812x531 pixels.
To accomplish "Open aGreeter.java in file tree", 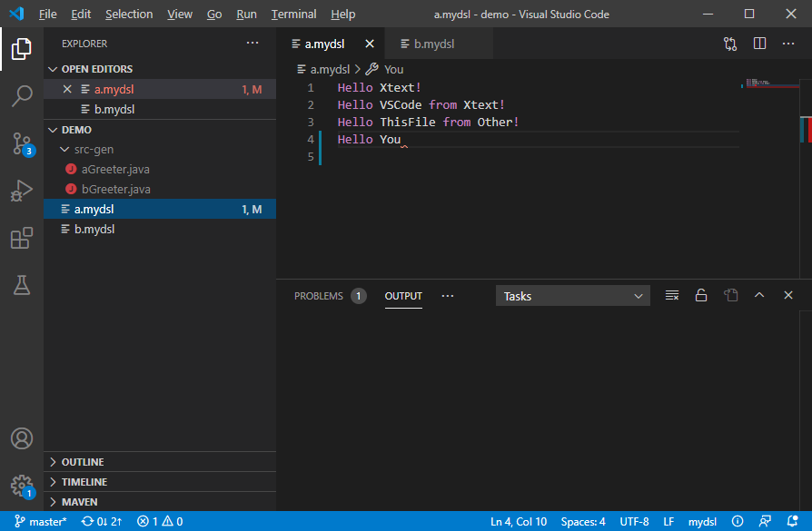I will click(160, 169).
